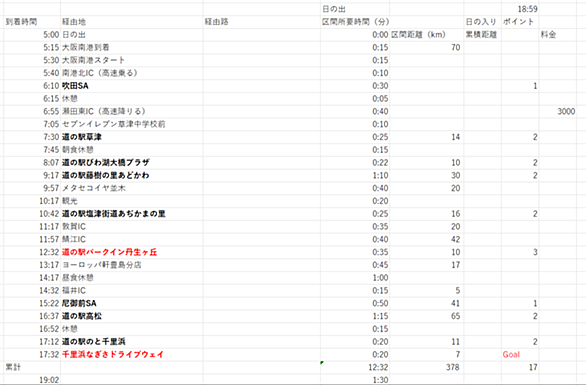This screenshot has width=586, height=385.
Task: Select the 1:00 lunch duration cell
Action: (x=355, y=277)
